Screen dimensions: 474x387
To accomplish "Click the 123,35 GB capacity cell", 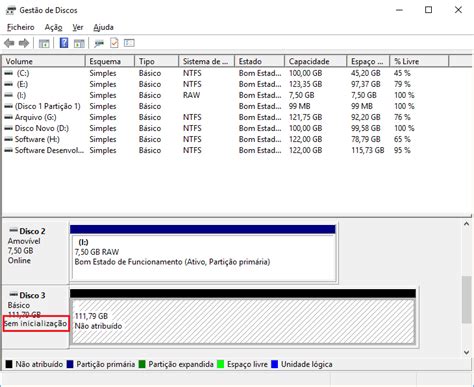I will tap(306, 84).
